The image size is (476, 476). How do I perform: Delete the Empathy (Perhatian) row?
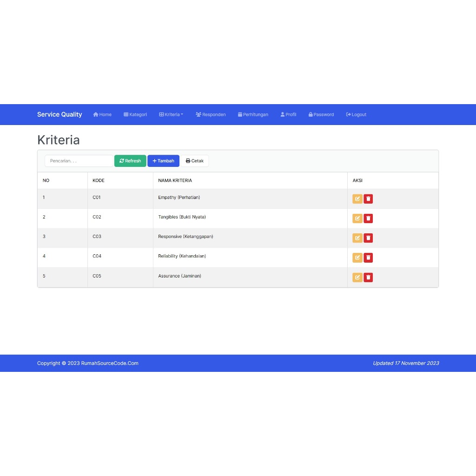(368, 199)
